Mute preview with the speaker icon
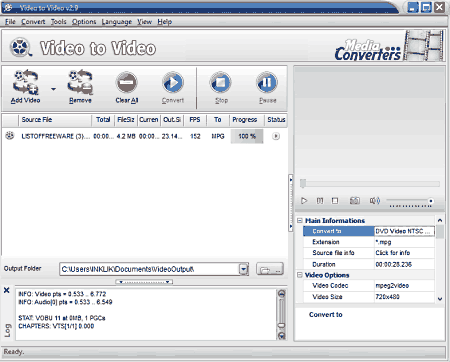This screenshot has width=450, height=362. click(x=375, y=201)
